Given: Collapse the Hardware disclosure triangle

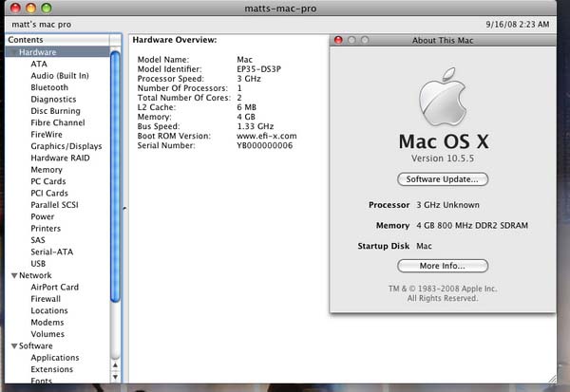Looking at the screenshot, I should pyautogui.click(x=13, y=52).
